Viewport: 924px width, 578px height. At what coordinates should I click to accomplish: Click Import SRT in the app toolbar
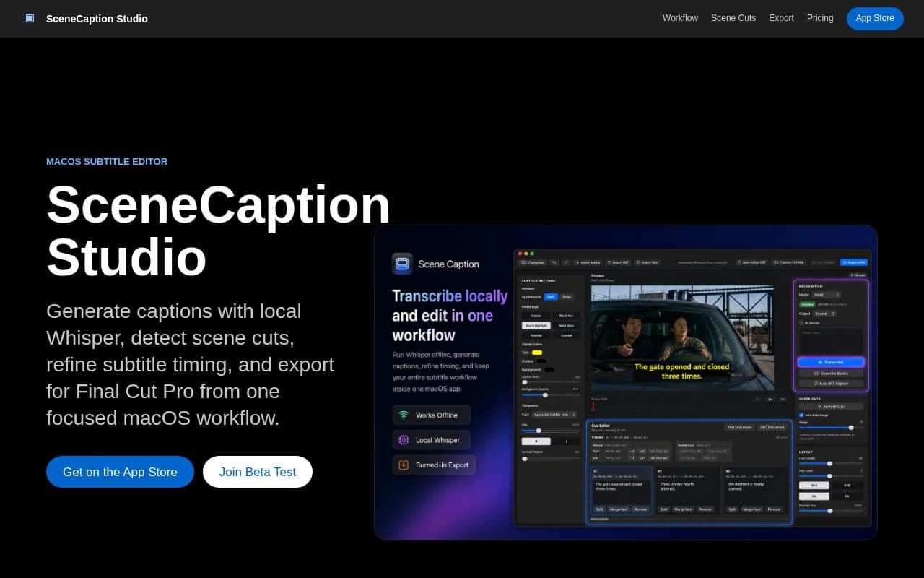pos(617,262)
